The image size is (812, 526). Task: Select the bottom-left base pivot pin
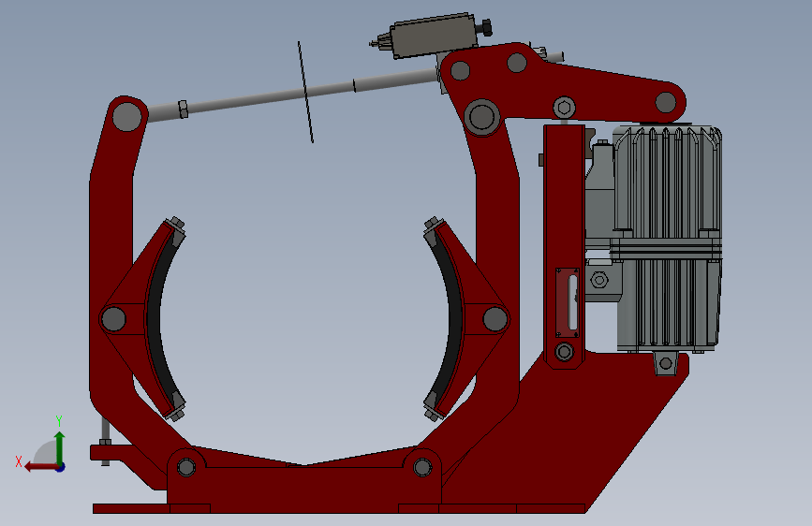point(186,467)
